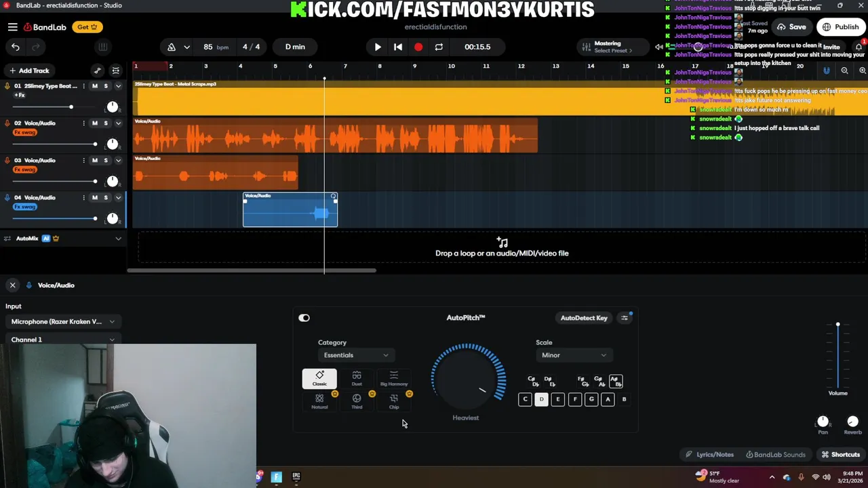
Task: Open the Scale Minor dropdown
Action: pos(574,355)
